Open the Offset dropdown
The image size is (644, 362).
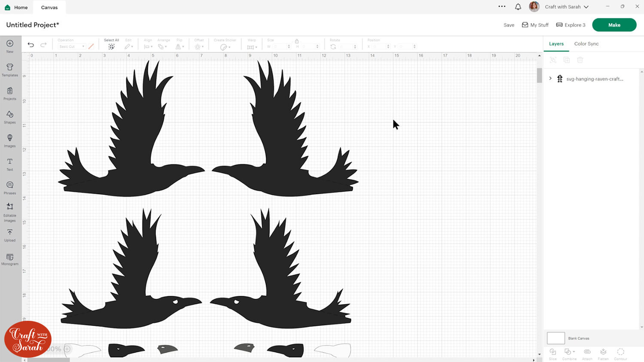point(199,46)
